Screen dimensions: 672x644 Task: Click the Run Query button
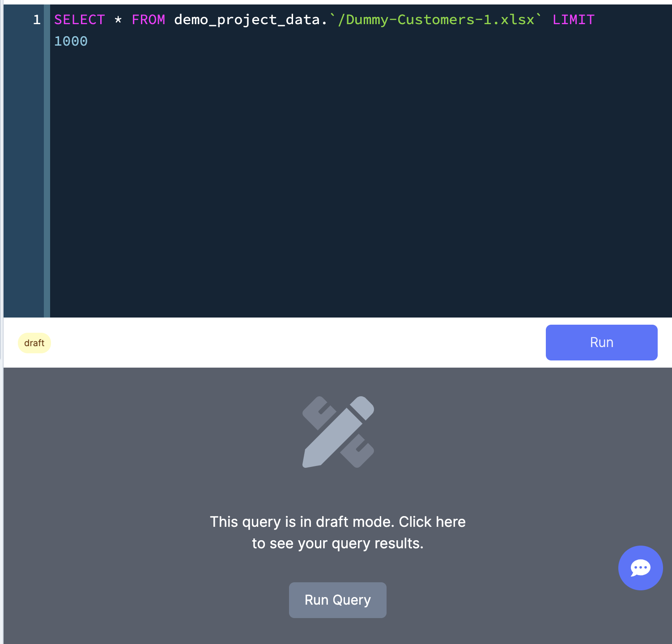pyautogui.click(x=338, y=600)
